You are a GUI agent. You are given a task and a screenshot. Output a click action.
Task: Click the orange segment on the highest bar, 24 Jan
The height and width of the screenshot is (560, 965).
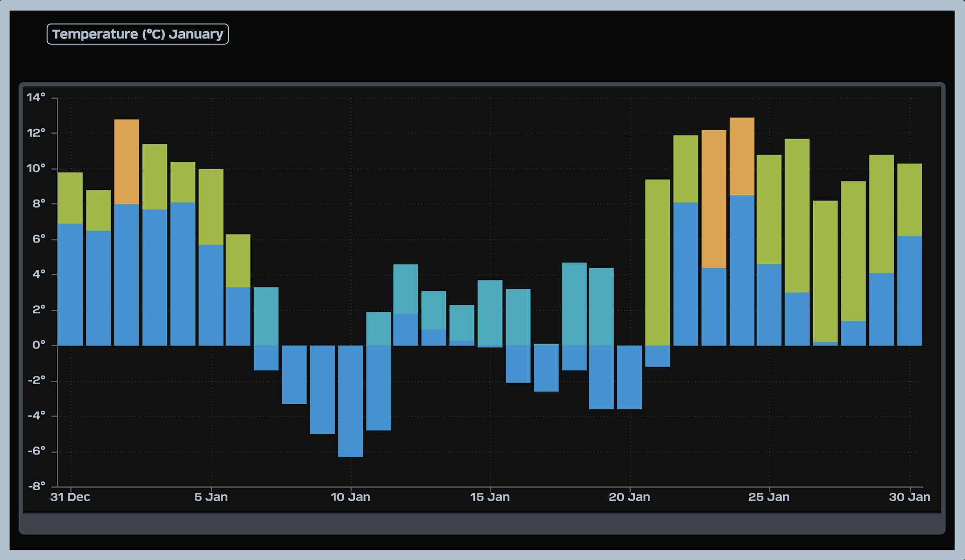(742, 157)
